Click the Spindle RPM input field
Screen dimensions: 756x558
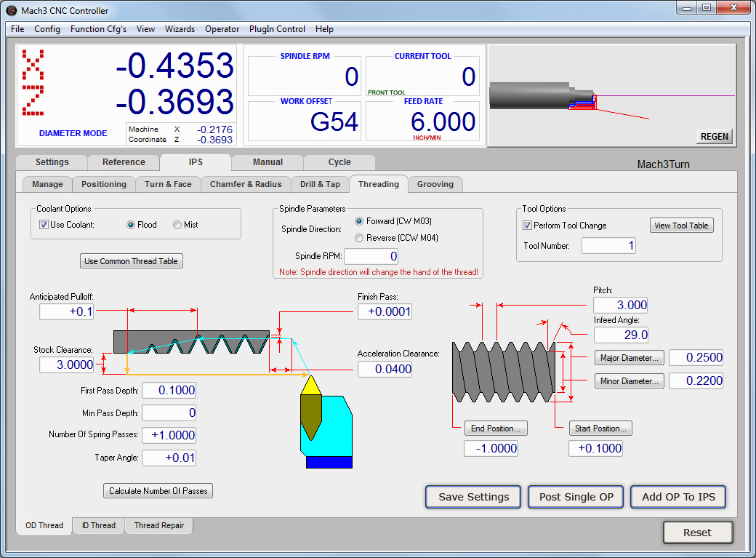coord(371,256)
